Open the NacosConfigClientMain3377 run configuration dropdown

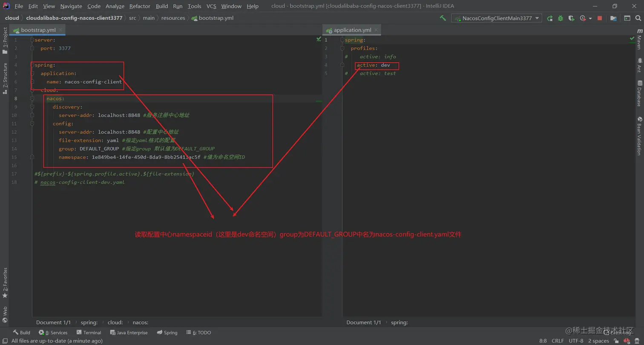497,18
